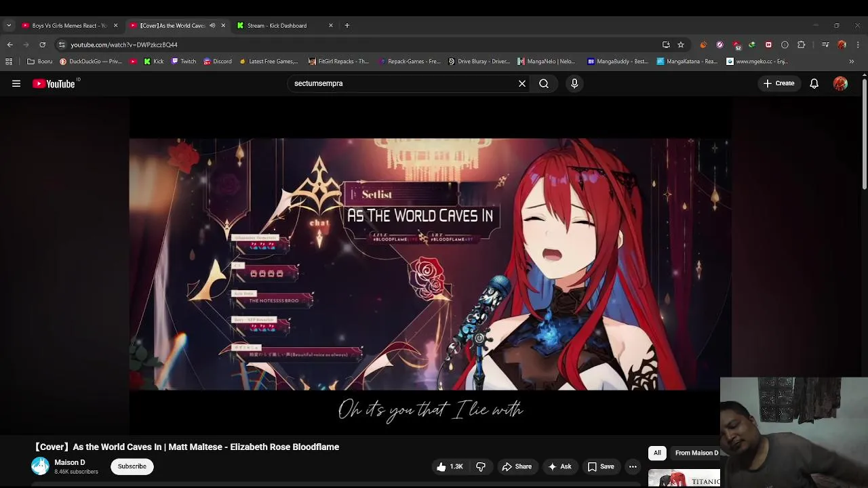Open the YouTube bookmark icon in bookmarks bar
The width and height of the screenshot is (868, 488).
[x=133, y=61]
